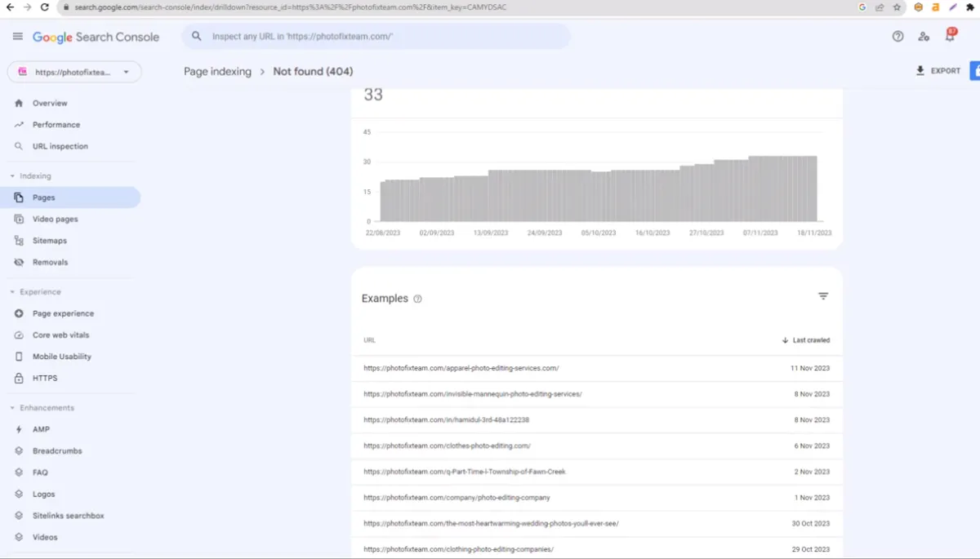
Task: Click the Logos layers icon
Action: (19, 495)
